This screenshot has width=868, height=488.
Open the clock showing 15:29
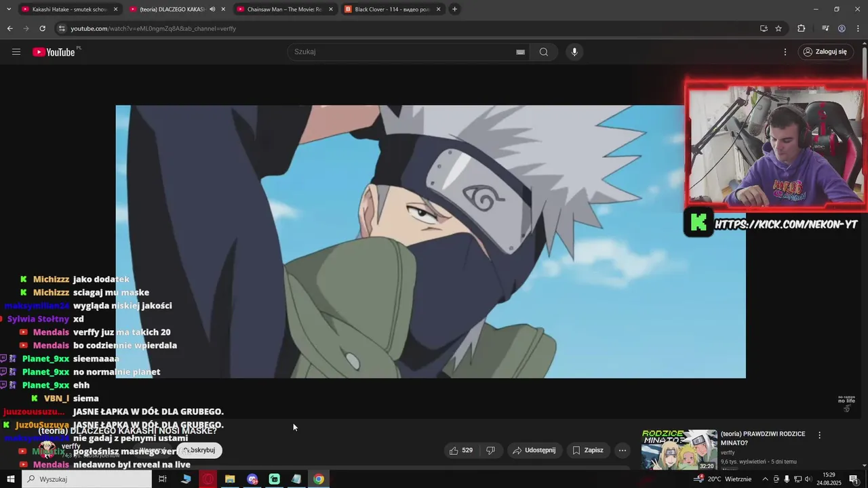(x=829, y=479)
